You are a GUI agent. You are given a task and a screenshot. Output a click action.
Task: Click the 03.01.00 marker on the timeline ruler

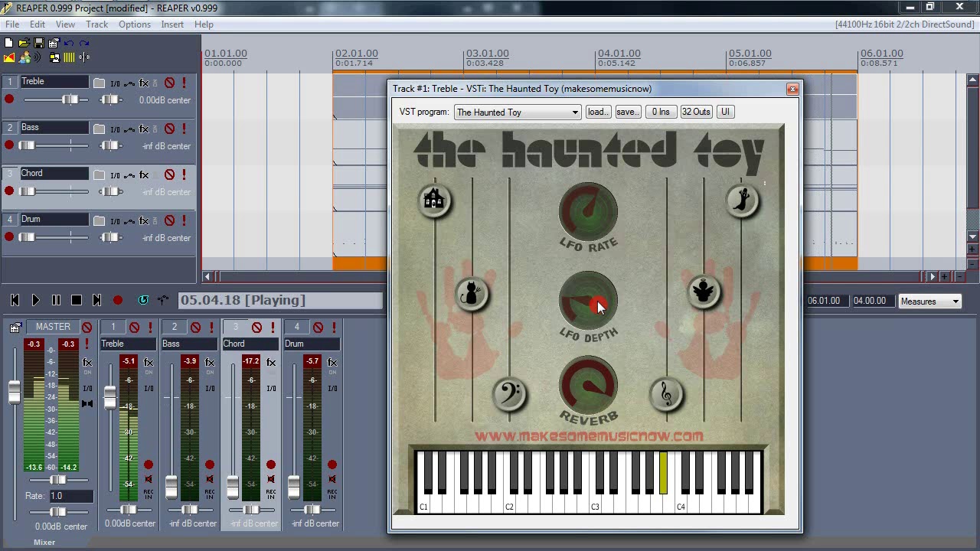click(488, 54)
